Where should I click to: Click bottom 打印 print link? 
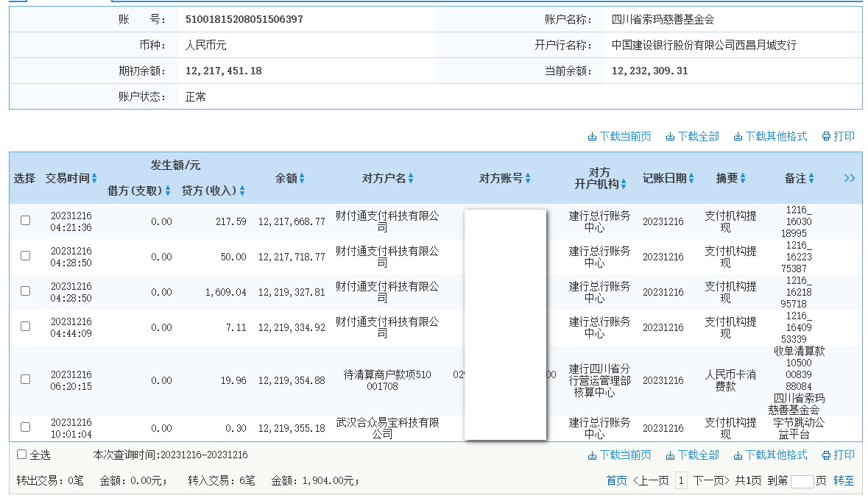click(838, 455)
